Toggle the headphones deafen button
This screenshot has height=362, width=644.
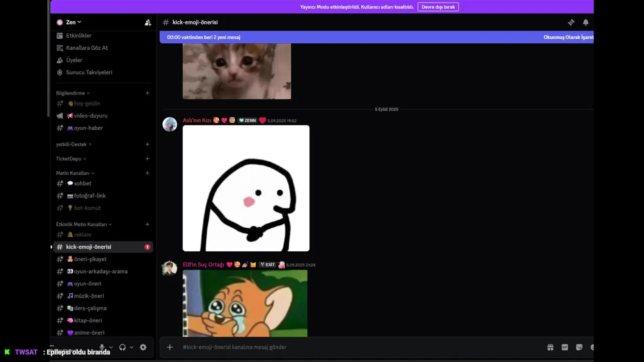[x=122, y=347]
